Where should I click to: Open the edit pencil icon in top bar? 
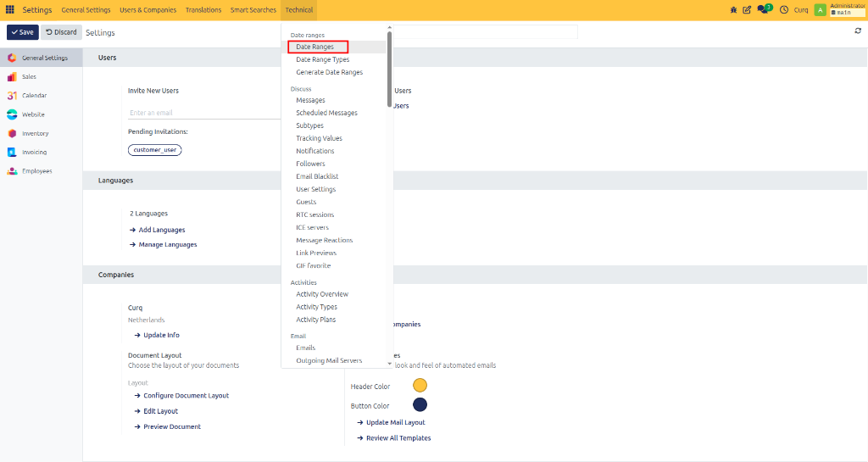pos(747,10)
